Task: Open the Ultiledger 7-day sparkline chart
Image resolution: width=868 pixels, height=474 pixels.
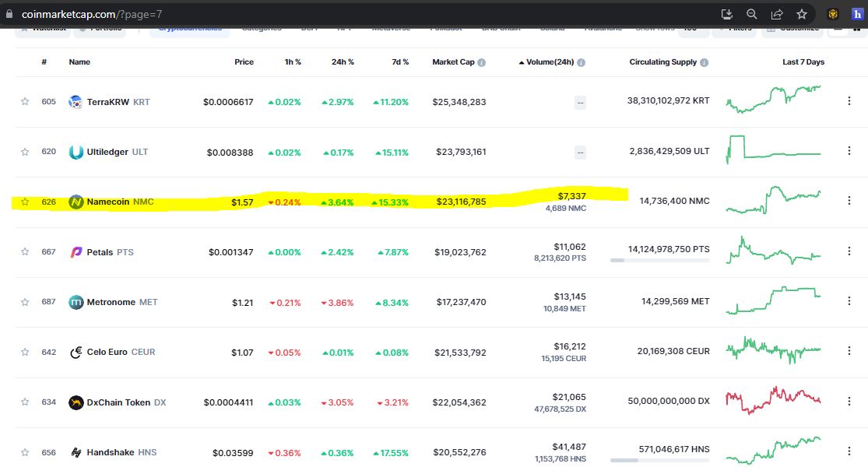Action: 773,150
